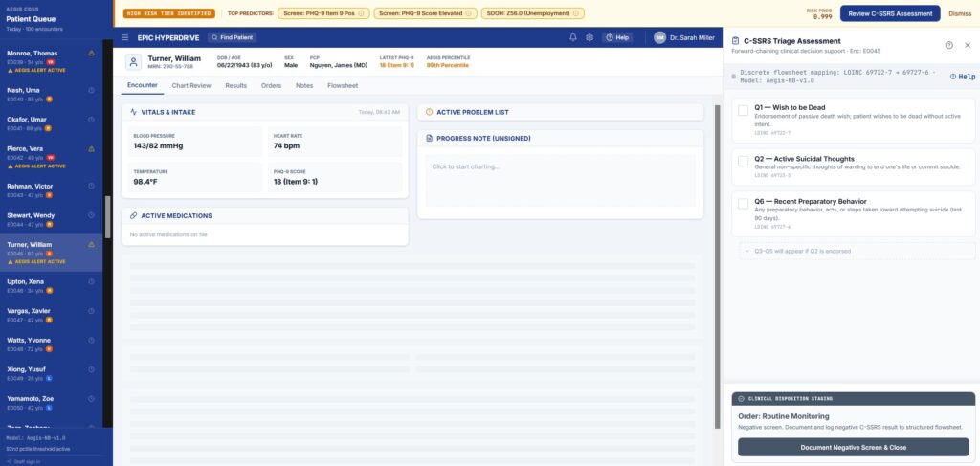Open the Results tab
Viewport: 980px width, 466px height.
click(236, 85)
